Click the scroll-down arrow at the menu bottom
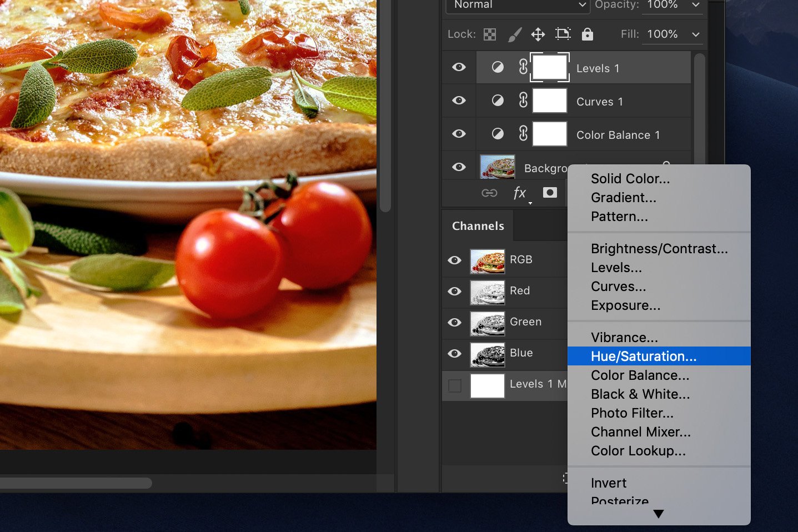Viewport: 798px width, 532px height. click(x=658, y=514)
